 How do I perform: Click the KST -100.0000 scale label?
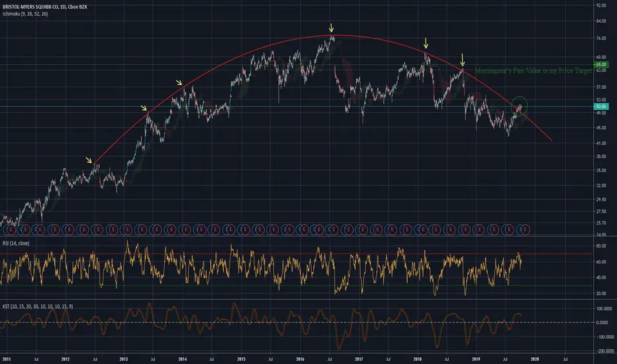pyautogui.click(x=604, y=337)
